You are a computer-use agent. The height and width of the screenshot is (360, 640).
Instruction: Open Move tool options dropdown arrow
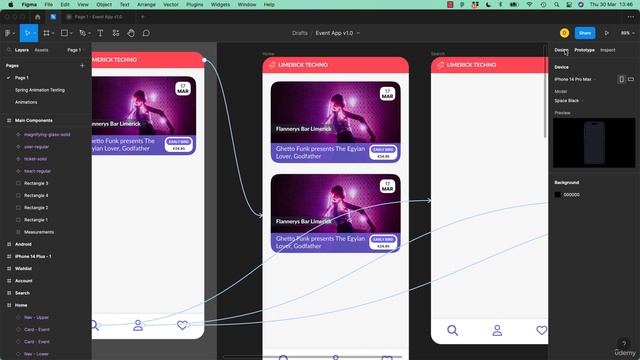click(35, 33)
